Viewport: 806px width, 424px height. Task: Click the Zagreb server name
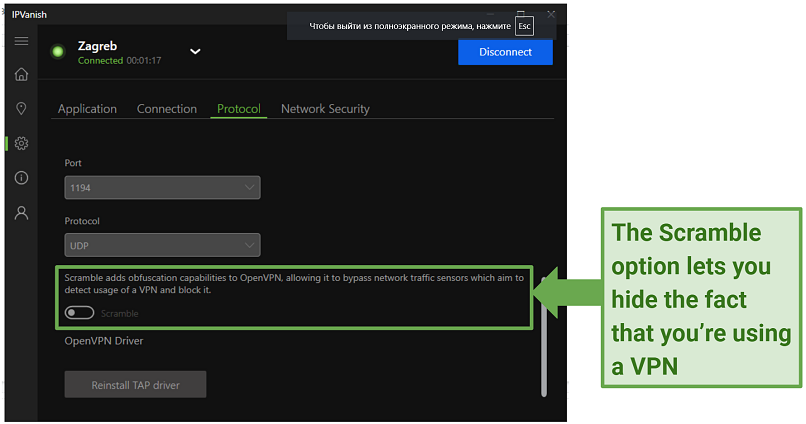(97, 46)
